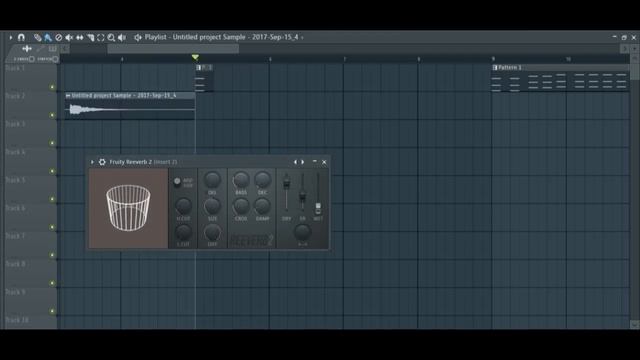Click the dimmed pencil icon in second row
The image size is (640, 360).
(40, 49)
